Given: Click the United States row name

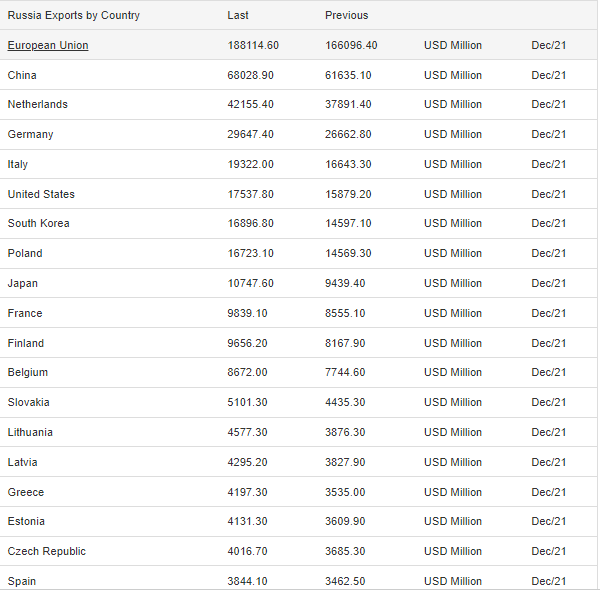Looking at the screenshot, I should (41, 194).
